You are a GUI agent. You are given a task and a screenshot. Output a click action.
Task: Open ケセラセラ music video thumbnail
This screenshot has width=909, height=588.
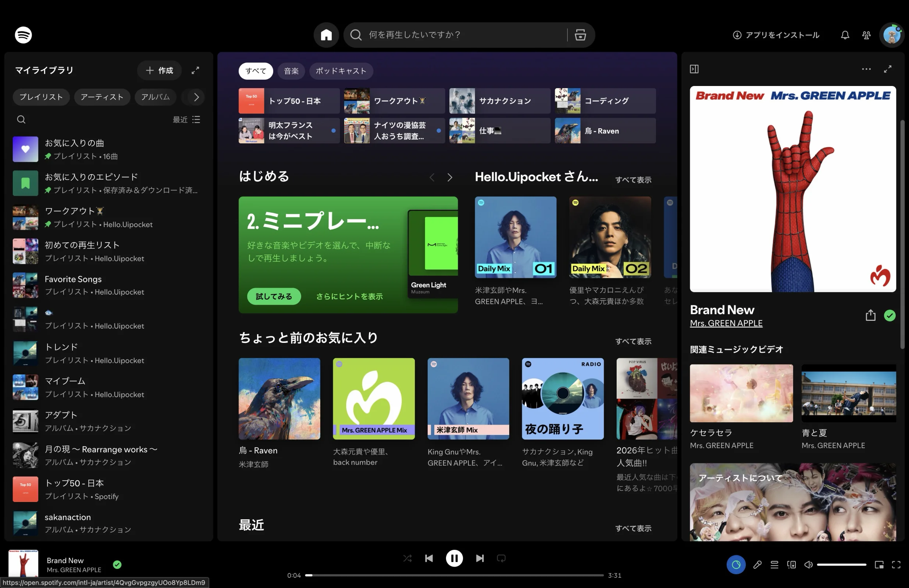pos(741,393)
